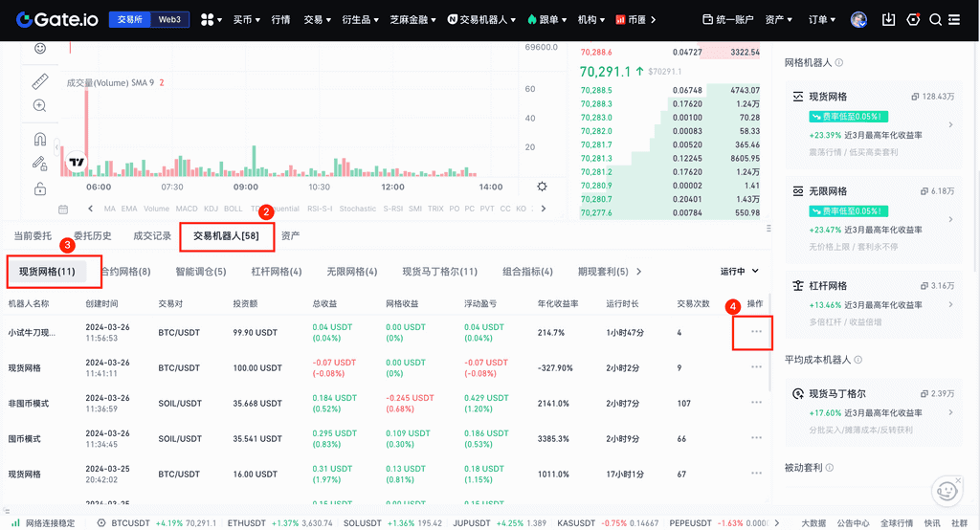Toggle the lock all drawings tool

[39, 188]
